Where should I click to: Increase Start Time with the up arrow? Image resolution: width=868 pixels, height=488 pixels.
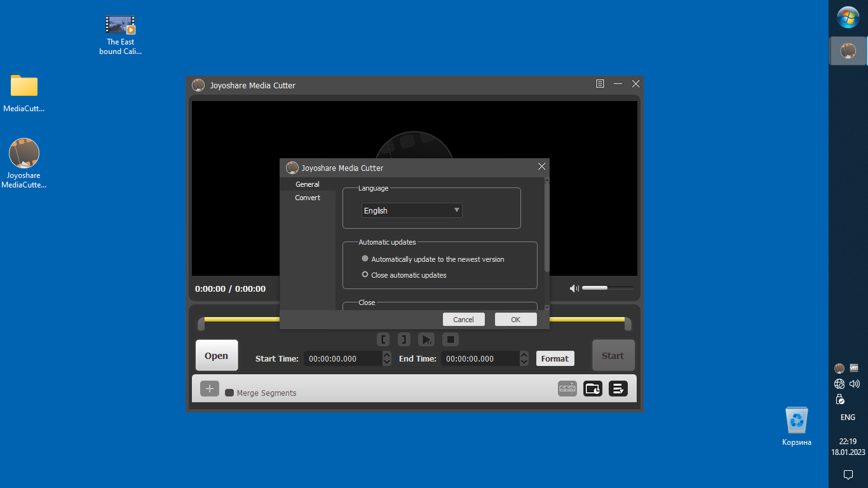click(x=387, y=355)
